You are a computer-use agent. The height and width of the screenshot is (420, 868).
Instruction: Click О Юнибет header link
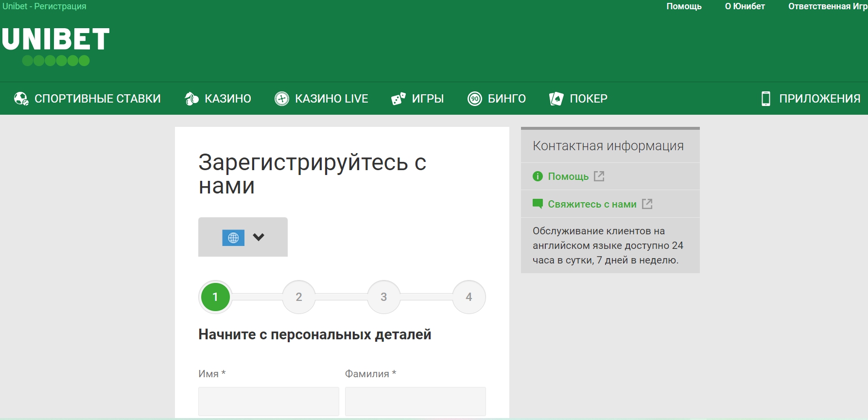(745, 6)
